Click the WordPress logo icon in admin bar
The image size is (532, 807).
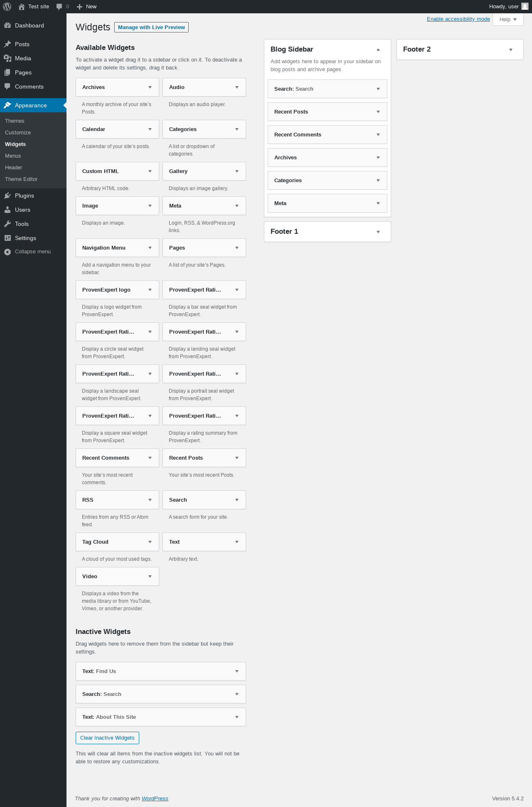point(7,7)
